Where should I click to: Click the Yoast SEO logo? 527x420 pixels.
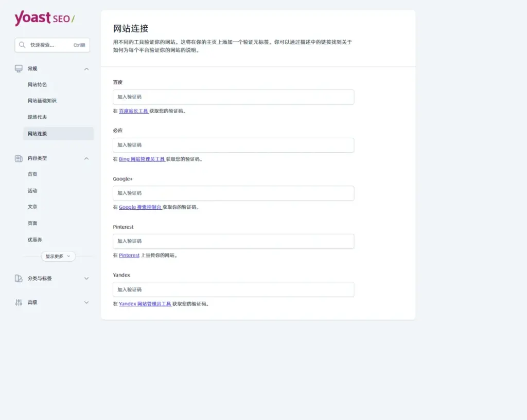click(44, 19)
